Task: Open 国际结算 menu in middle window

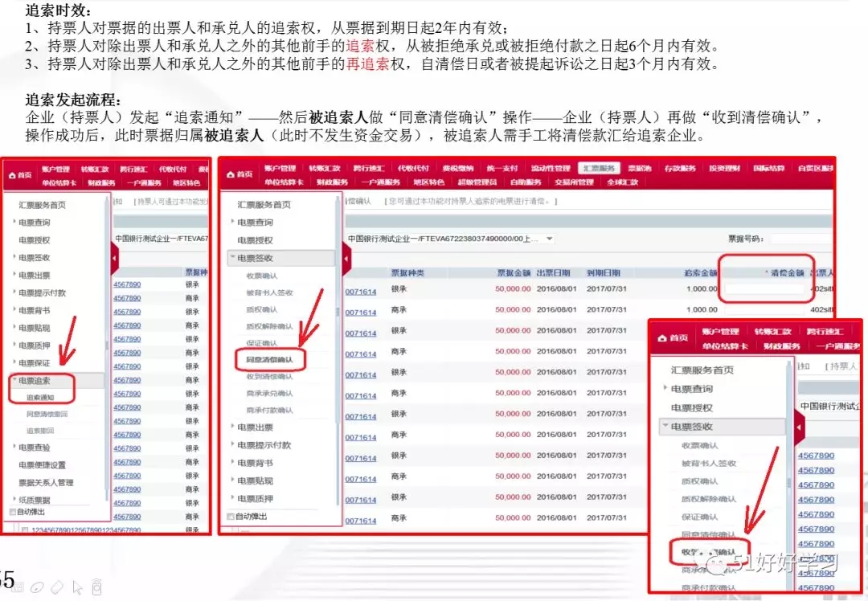Action: tap(769, 168)
